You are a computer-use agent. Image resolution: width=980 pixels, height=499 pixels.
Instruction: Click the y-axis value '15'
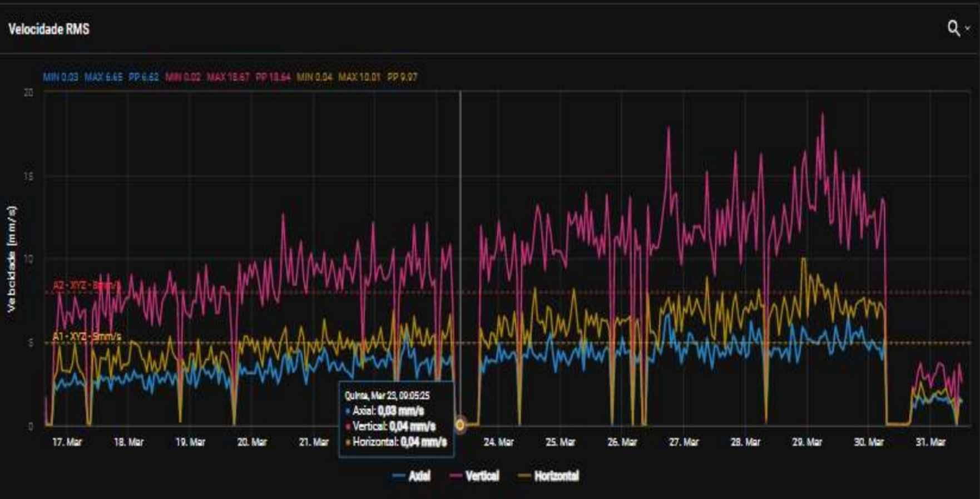tap(28, 177)
